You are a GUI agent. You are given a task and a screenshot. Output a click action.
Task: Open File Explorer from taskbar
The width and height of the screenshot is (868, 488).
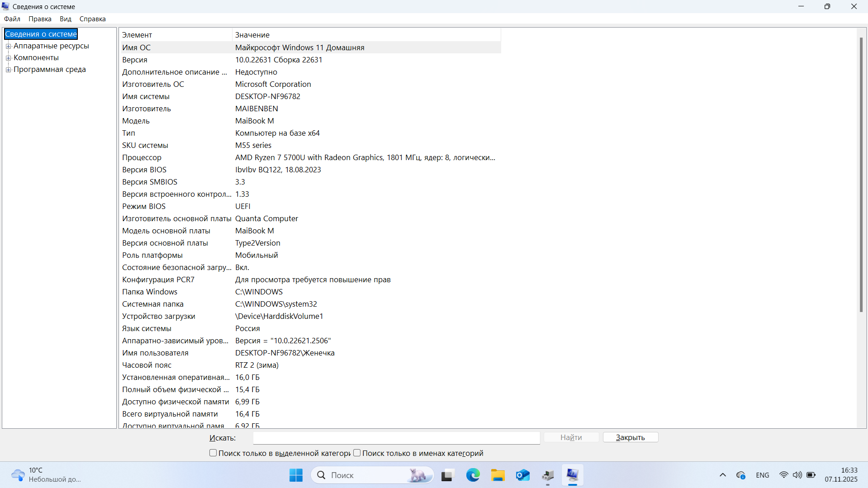[498, 475]
